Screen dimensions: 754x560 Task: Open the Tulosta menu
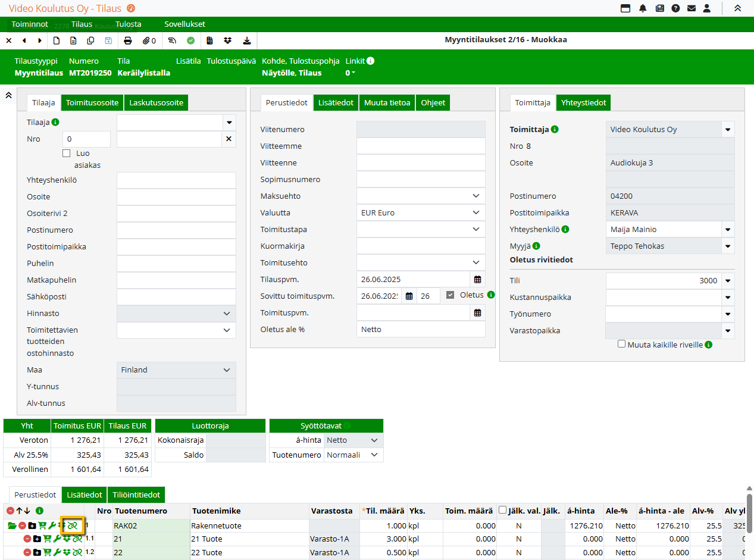[x=128, y=24]
